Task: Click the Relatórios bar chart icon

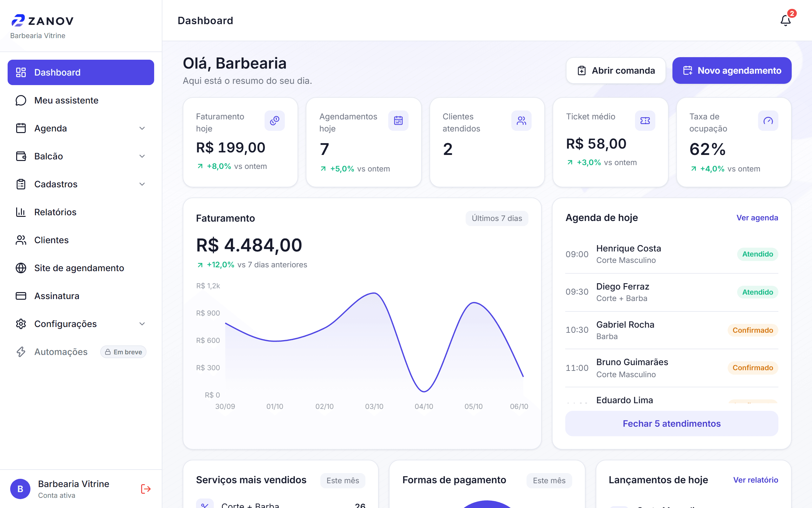Action: tap(21, 212)
